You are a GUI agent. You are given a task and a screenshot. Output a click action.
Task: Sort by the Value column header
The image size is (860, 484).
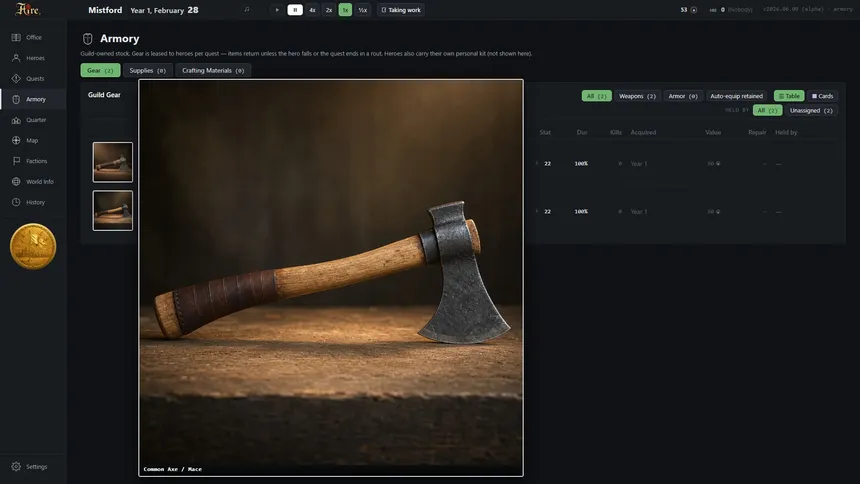(x=713, y=132)
